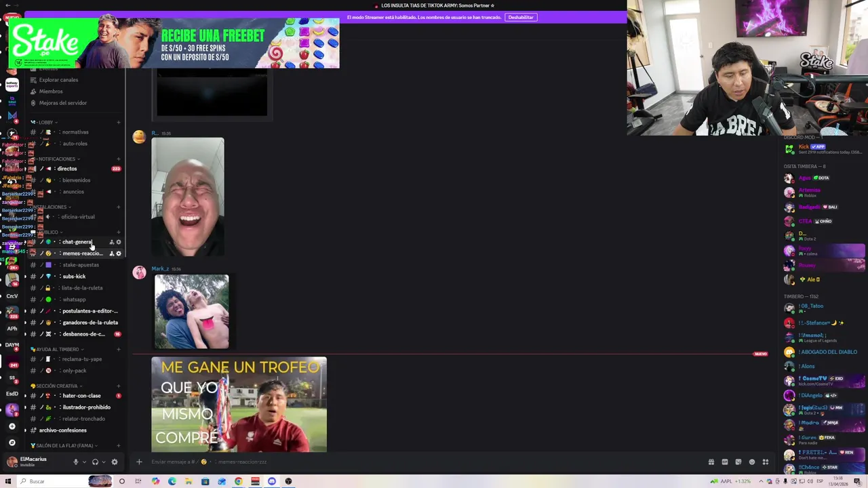The width and height of the screenshot is (868, 488).
Task: Click the Add a Server plus icon
Action: (12, 426)
